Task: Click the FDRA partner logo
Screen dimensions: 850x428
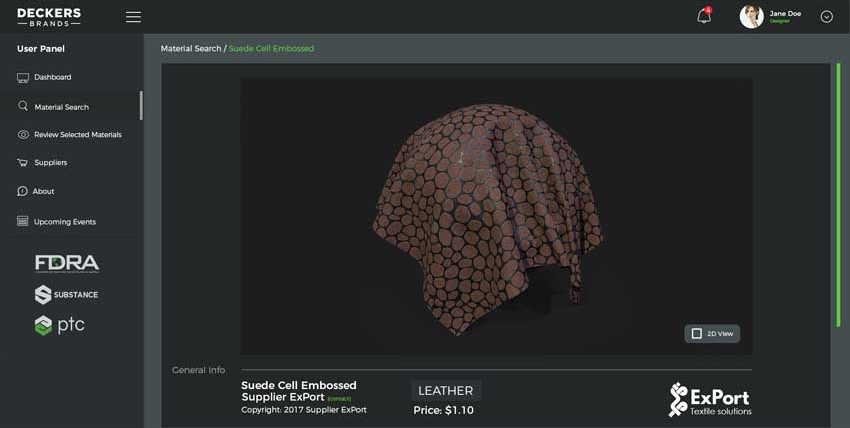Action: pyautogui.click(x=67, y=263)
